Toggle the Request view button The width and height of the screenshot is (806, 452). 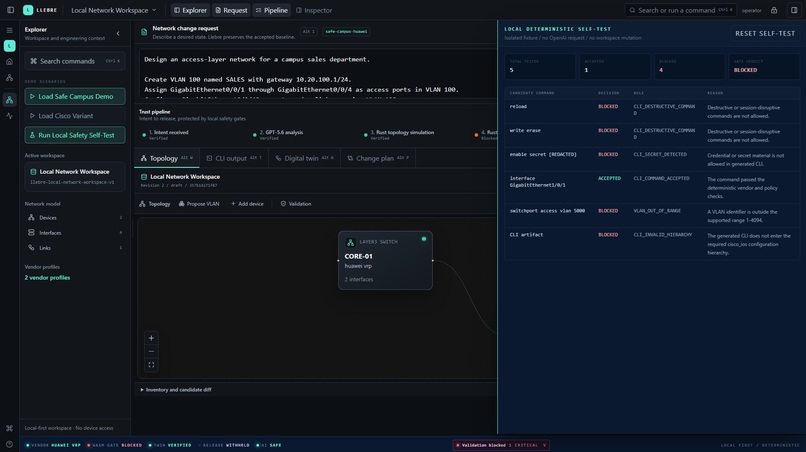(x=231, y=10)
